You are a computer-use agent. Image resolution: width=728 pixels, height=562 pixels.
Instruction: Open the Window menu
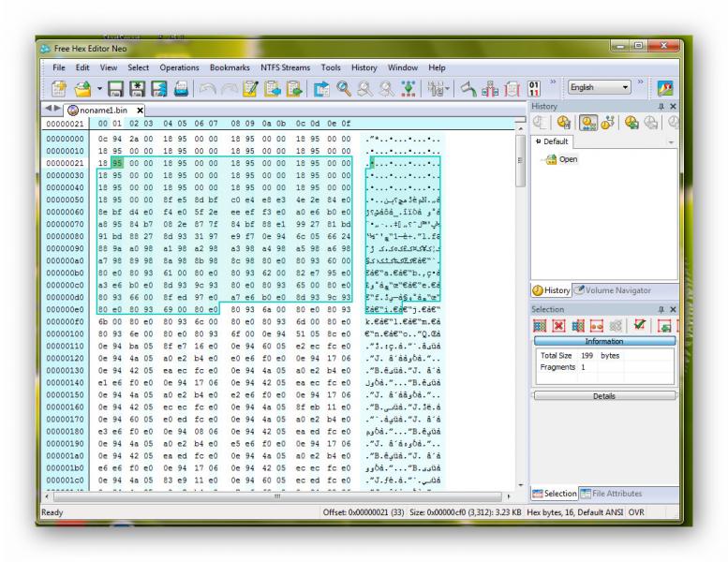click(x=403, y=67)
